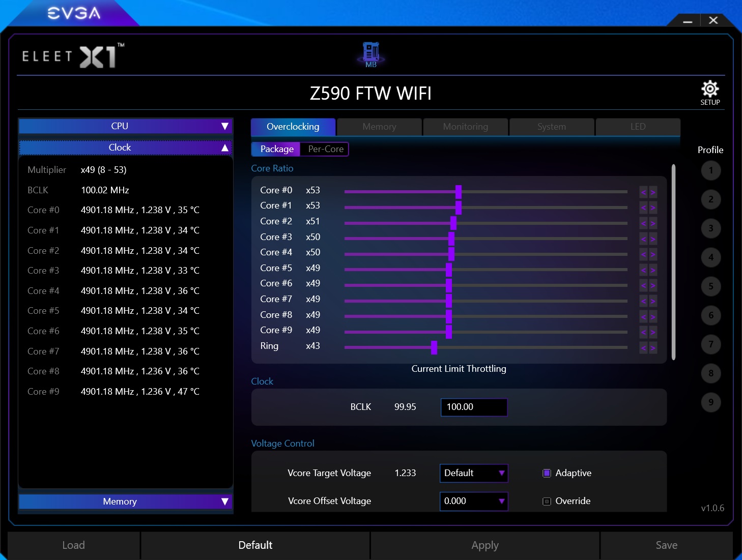Decrease Core #7 ratio with left arrow
742x560 pixels.
coord(643,301)
